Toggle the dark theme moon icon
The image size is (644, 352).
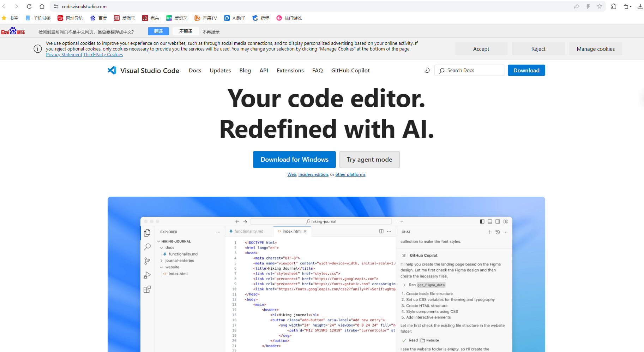pos(427,70)
